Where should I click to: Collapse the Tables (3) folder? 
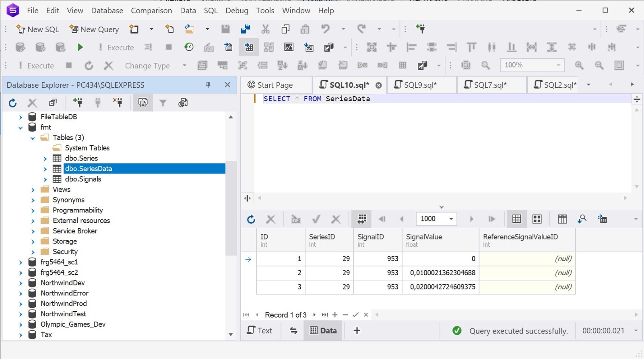(33, 138)
